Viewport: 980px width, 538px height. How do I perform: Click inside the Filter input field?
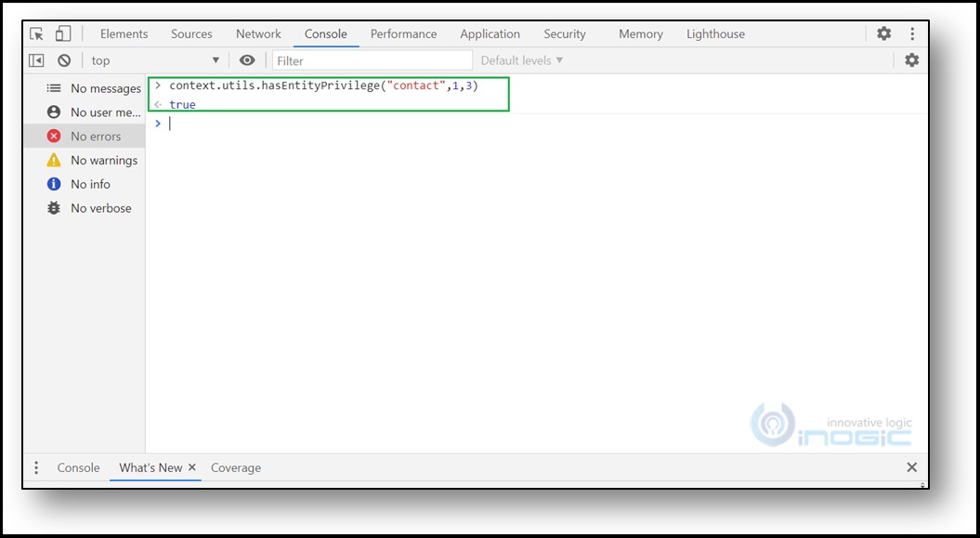coord(372,59)
